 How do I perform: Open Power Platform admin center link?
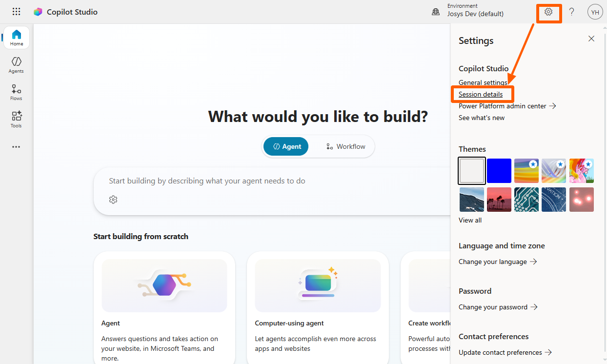(x=507, y=106)
